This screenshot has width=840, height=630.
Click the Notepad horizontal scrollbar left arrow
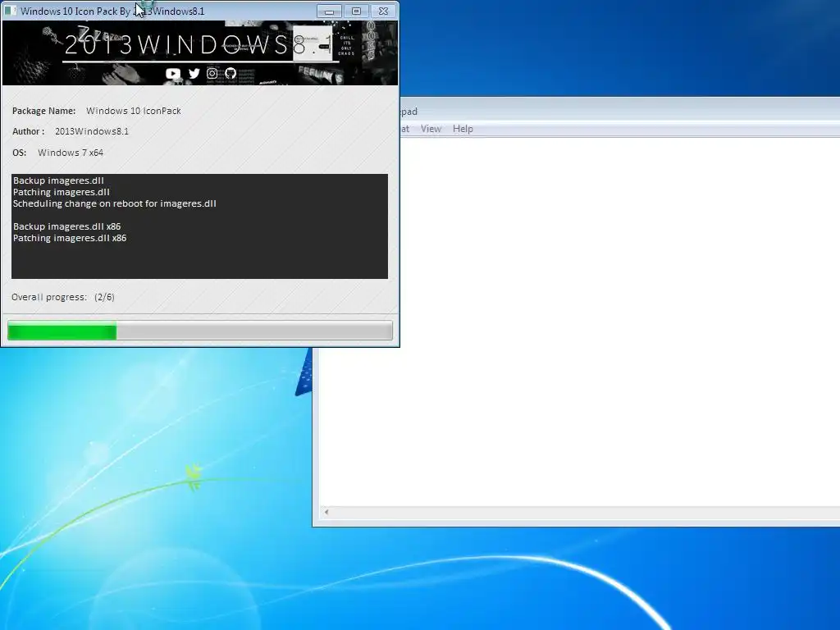(326, 512)
